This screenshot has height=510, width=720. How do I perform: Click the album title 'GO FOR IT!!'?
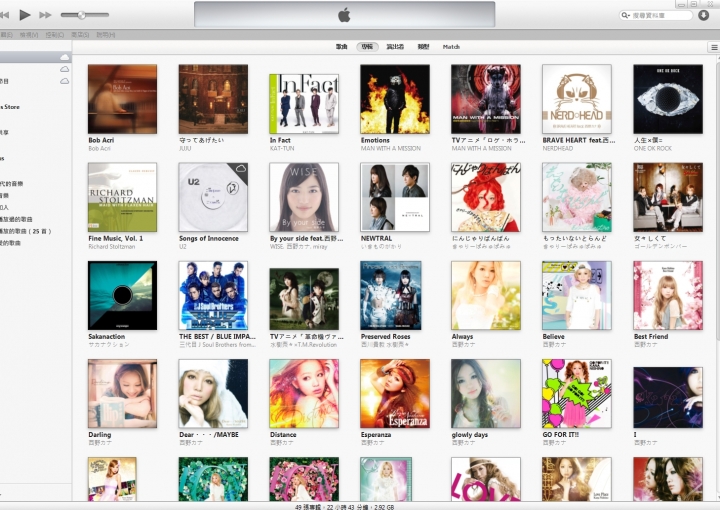click(561, 435)
